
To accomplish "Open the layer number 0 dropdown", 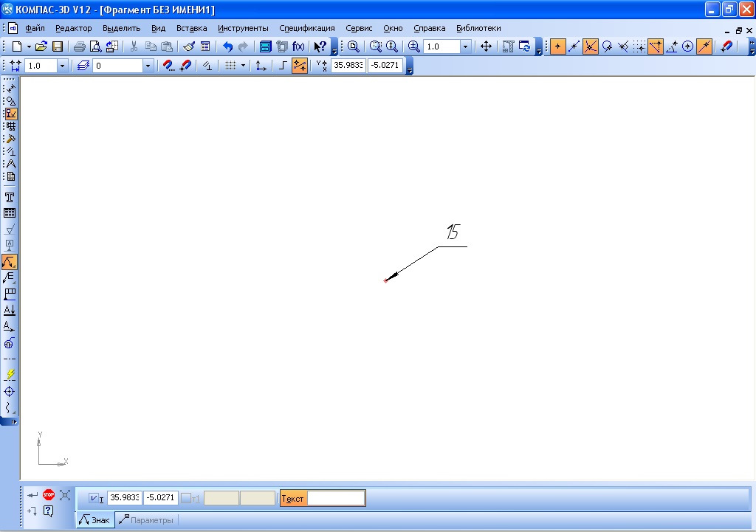I will pyautogui.click(x=148, y=66).
